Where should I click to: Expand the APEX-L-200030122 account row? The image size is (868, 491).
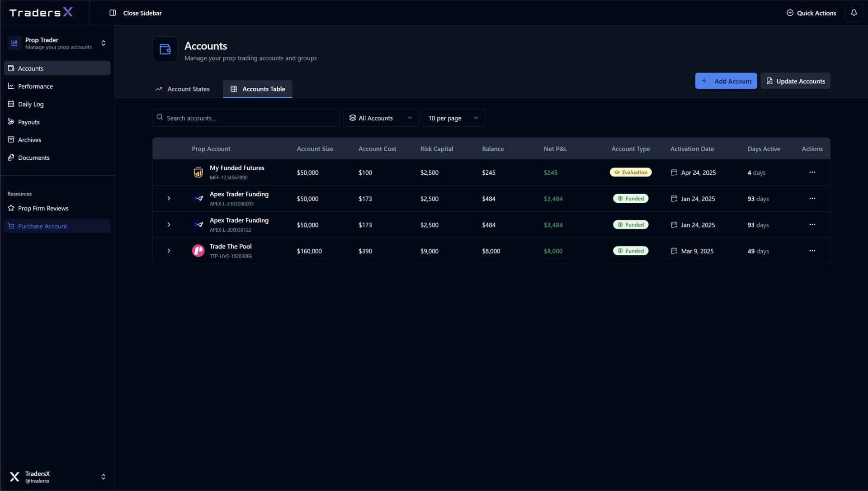169,225
